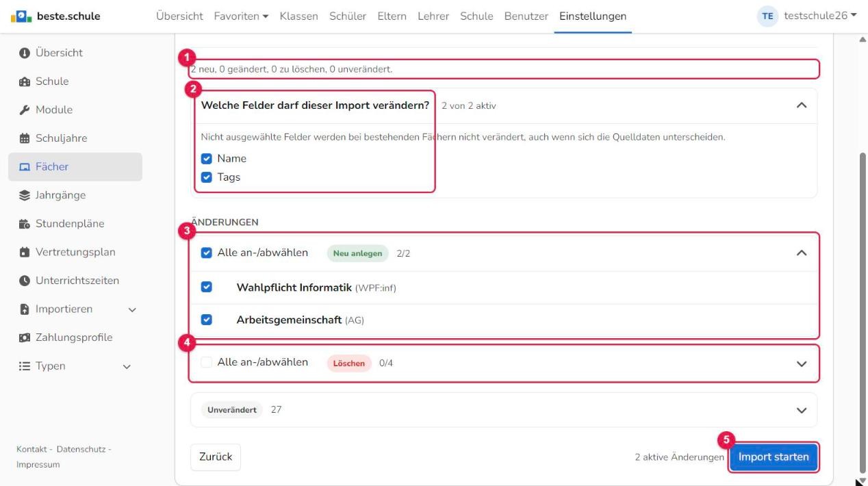Collapse the Neu anlegen section chevron
This screenshot has height=486, width=868.
point(802,253)
